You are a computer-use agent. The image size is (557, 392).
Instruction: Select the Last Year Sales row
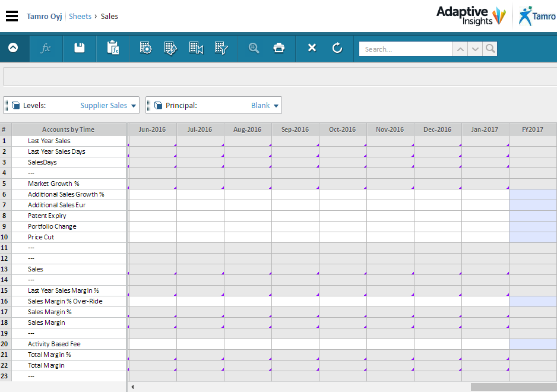[x=49, y=141]
